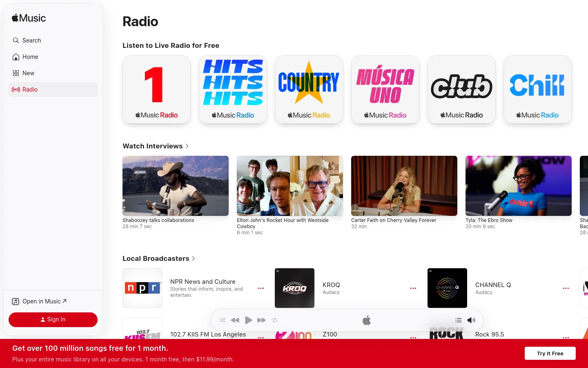Play the Shaboozey talks collaborations video
588x368 pixels.
click(x=176, y=186)
